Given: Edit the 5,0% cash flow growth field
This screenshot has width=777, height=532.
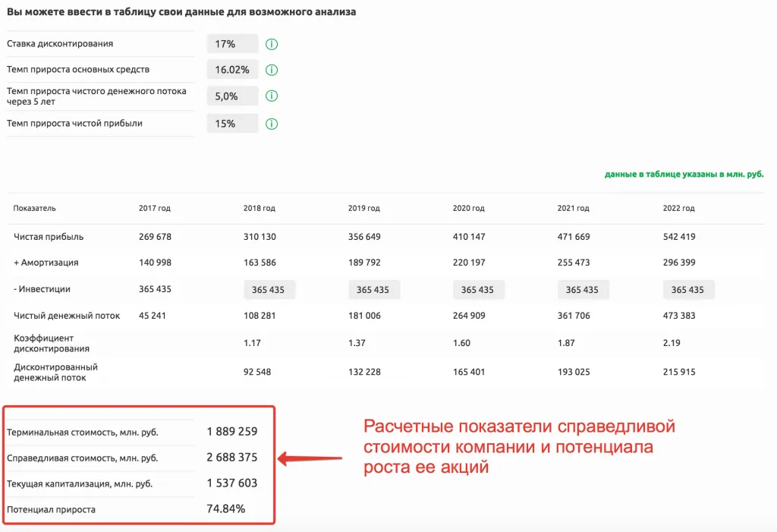Looking at the screenshot, I should click(232, 96).
